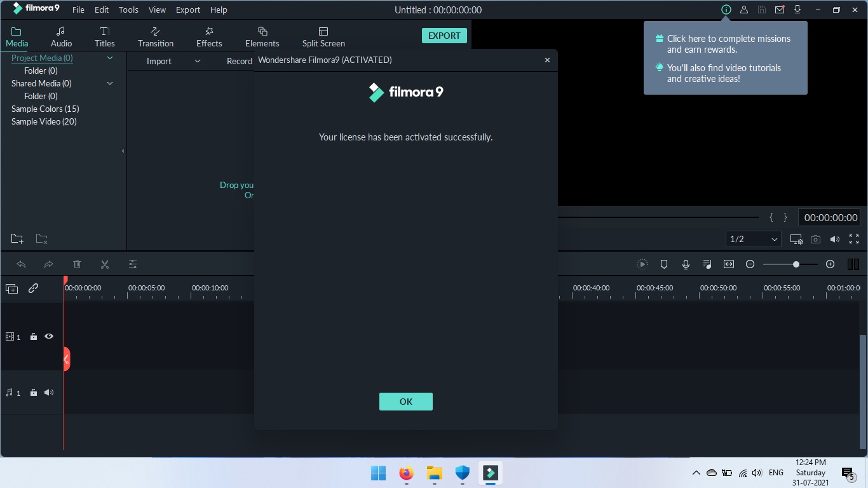Take a snapshot with the camera icon
Screen dimensions: 868x488
point(815,239)
